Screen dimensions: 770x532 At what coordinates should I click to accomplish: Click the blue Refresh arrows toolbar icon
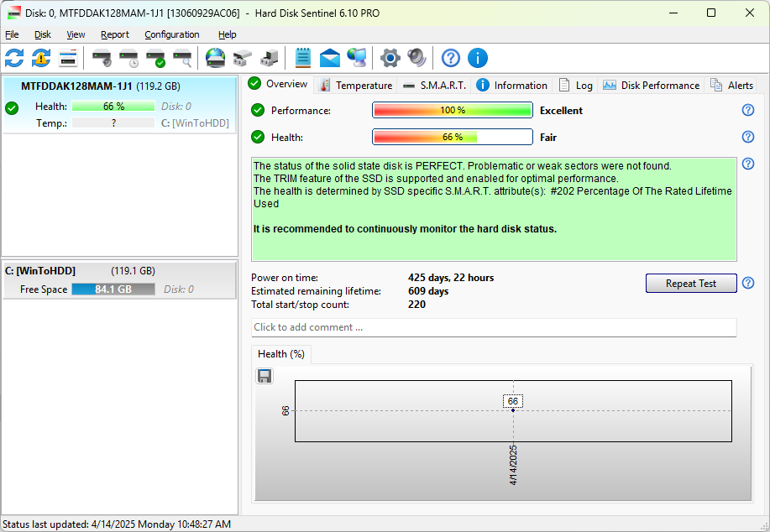click(x=14, y=58)
